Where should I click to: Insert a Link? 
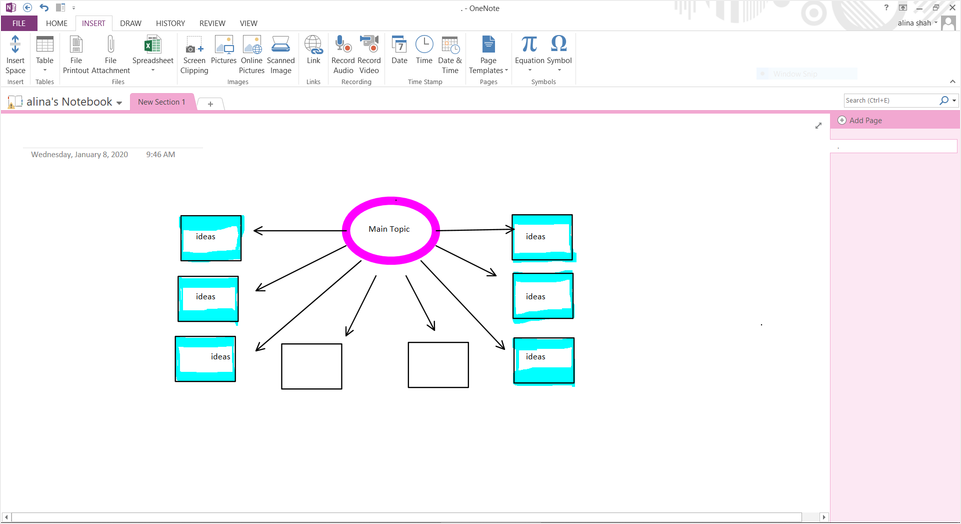click(x=313, y=46)
